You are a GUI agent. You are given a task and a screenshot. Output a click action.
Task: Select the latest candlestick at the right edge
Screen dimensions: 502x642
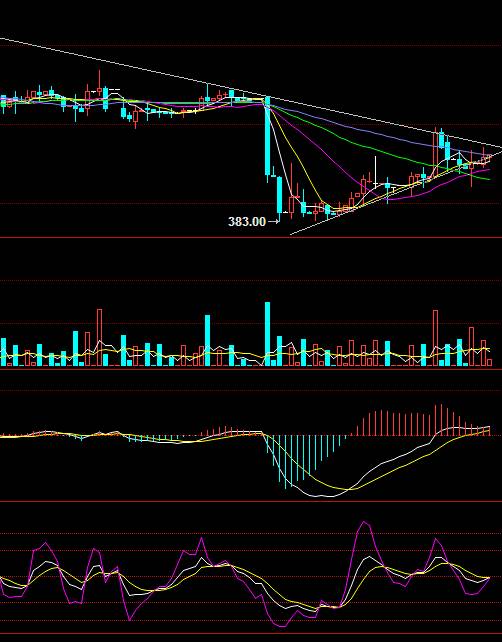489,159
